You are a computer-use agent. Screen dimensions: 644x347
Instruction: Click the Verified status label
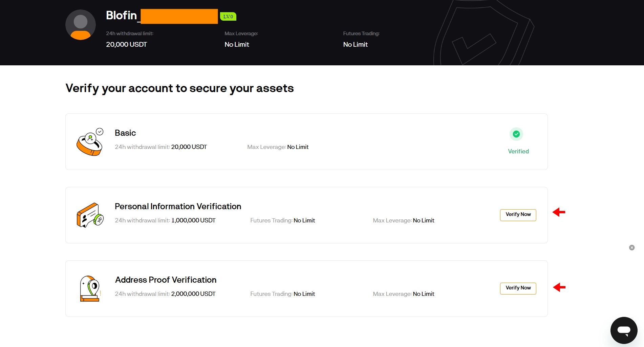(x=518, y=151)
